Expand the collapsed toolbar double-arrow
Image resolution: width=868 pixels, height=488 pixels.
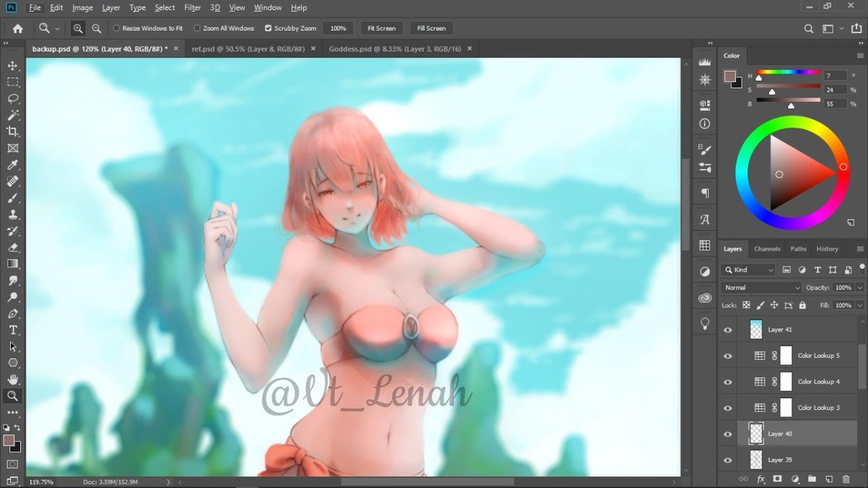coord(6,45)
